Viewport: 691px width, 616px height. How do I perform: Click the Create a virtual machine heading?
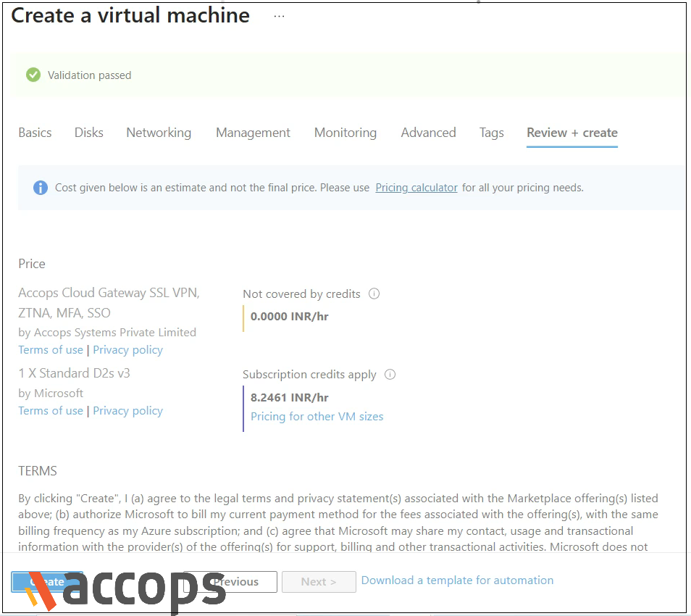tap(130, 15)
